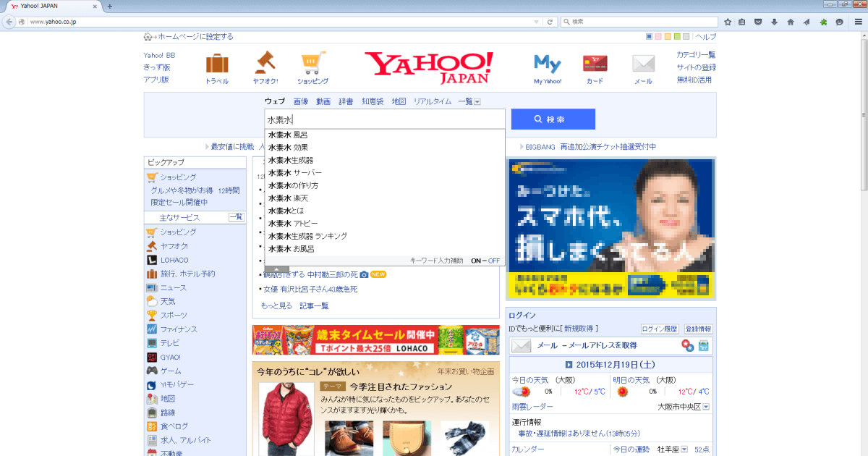Screen dimensions: 868x456
Task: Click the 地図 map icon in sidebar
Action: [x=152, y=399]
